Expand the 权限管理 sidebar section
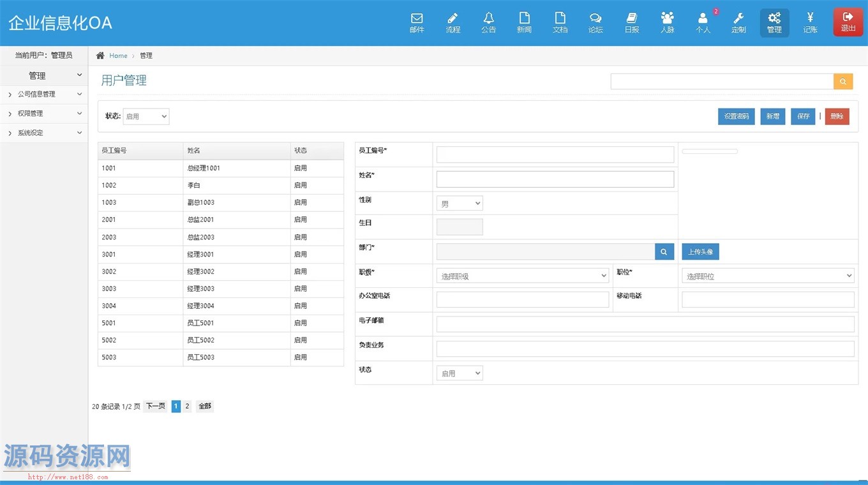Screen dimensions: 868x485 [43, 114]
